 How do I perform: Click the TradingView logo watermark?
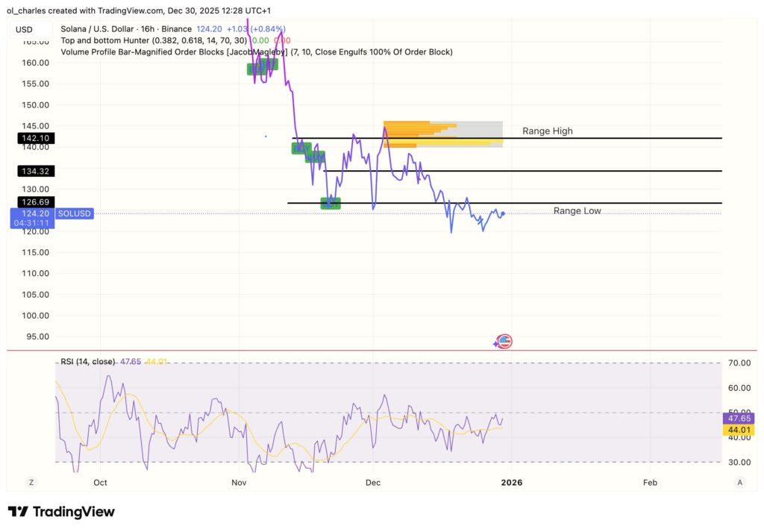[x=60, y=512]
